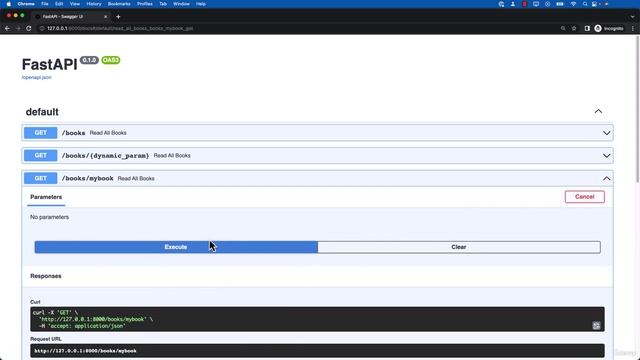Click the zoom magnifier icon in address bar

563,29
